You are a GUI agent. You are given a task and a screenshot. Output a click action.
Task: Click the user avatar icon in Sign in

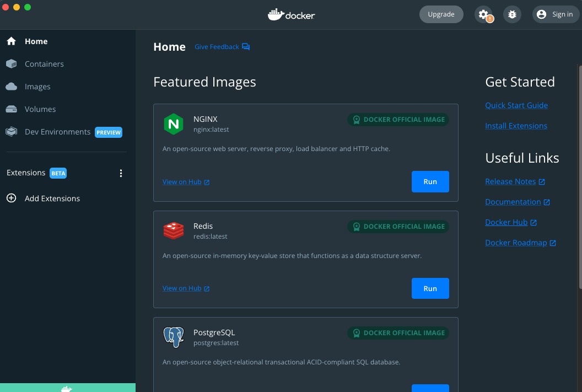[542, 14]
